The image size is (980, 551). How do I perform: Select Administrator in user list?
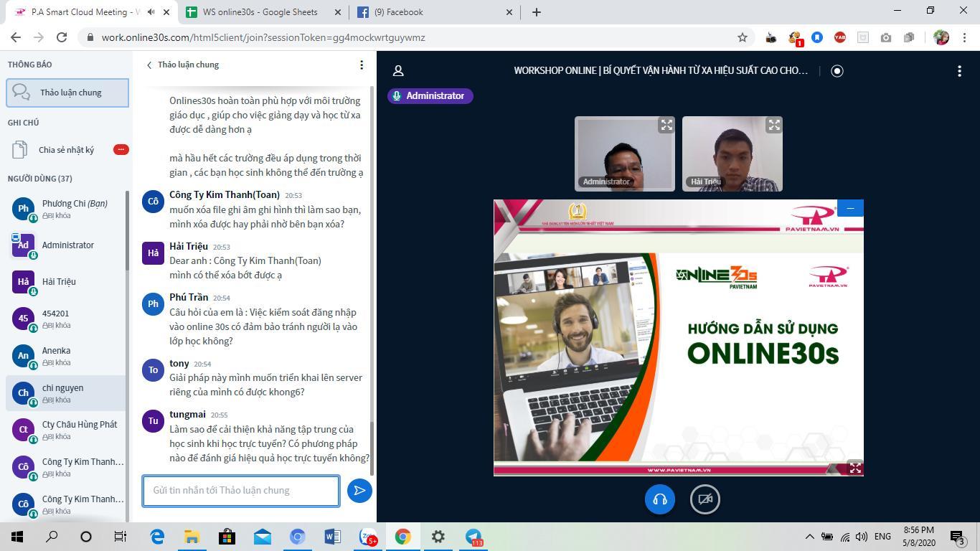(66, 245)
